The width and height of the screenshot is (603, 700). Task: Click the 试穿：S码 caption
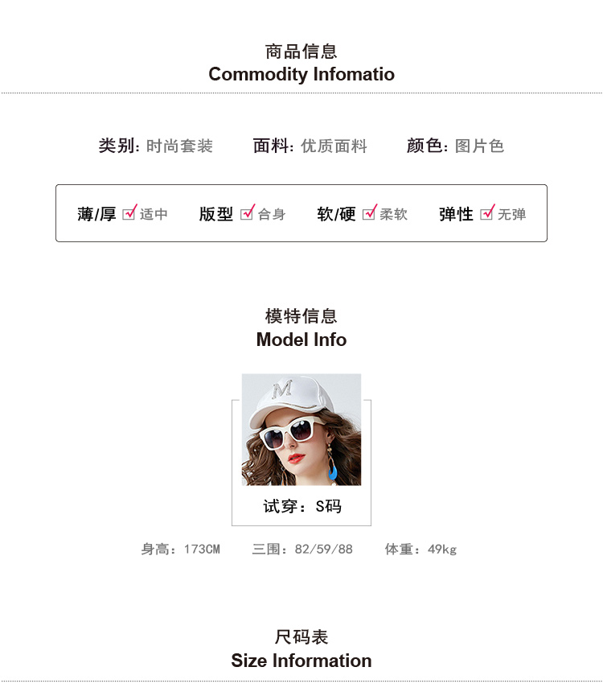(302, 506)
